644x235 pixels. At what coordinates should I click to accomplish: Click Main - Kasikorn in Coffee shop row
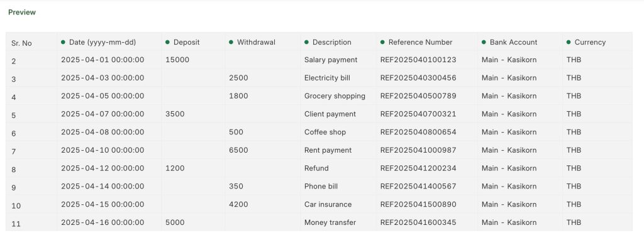(509, 132)
